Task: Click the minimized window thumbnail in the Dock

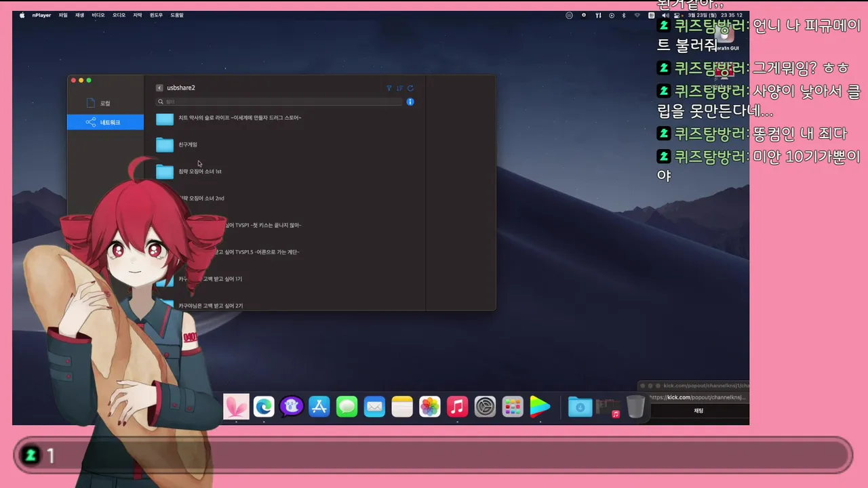Action: pos(608,407)
